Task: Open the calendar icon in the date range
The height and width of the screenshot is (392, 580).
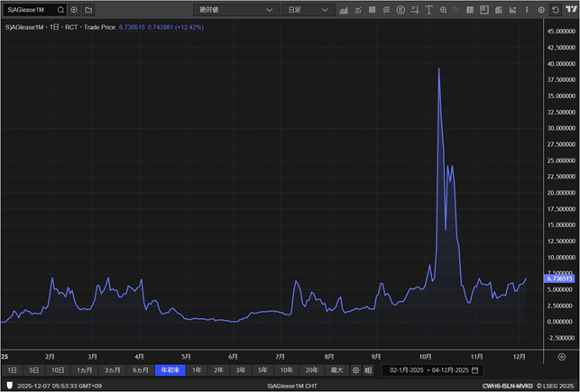Action: [x=475, y=370]
